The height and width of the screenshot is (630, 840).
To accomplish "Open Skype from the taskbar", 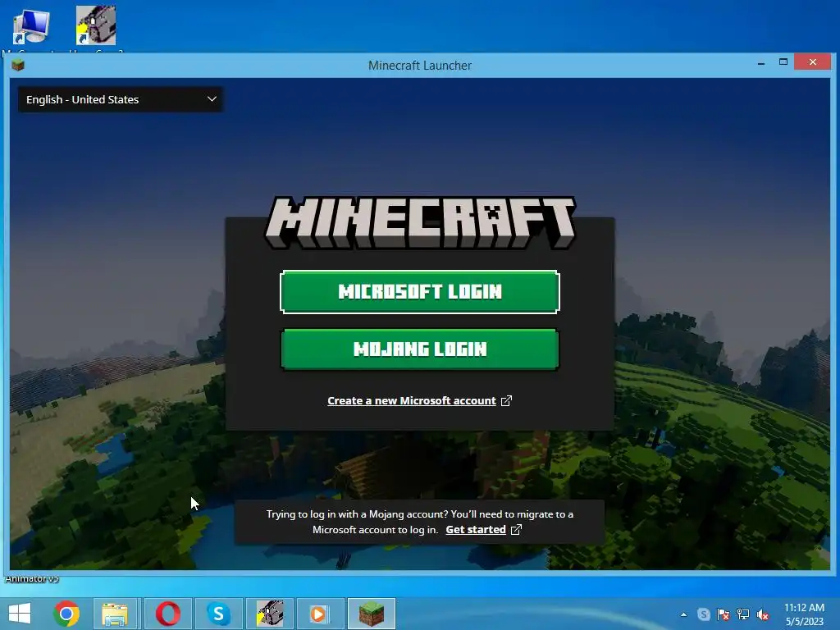I will point(218,614).
